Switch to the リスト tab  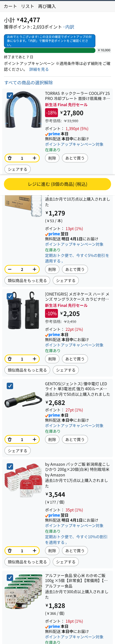27,6
